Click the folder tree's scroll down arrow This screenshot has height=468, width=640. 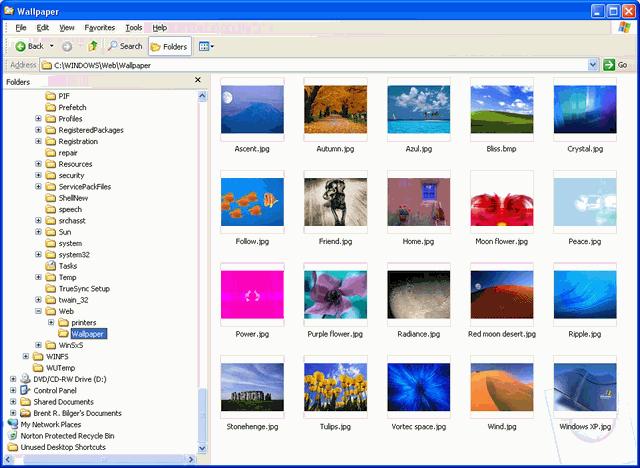click(x=202, y=448)
